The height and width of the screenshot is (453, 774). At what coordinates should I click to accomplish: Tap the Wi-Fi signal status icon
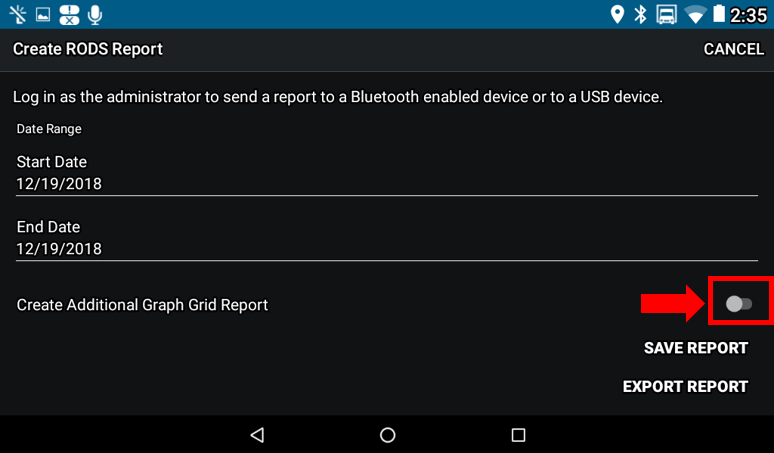[696, 15]
